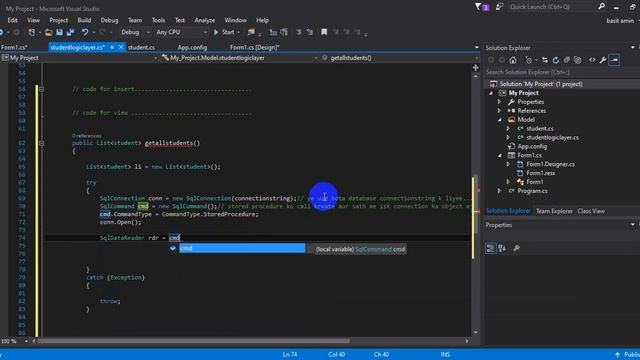Switch to the student.cs tab

[x=141, y=47]
